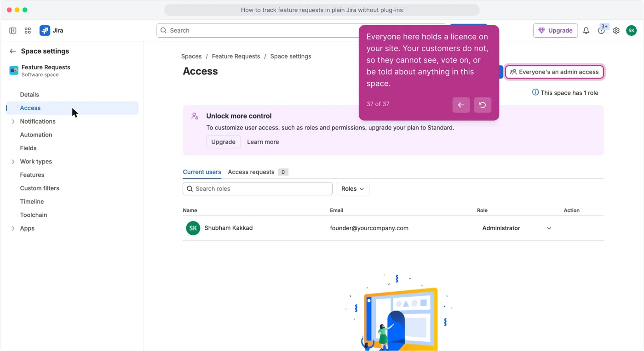644x351 pixels.
Task: Open the app switcher grid icon
Action: tap(28, 31)
